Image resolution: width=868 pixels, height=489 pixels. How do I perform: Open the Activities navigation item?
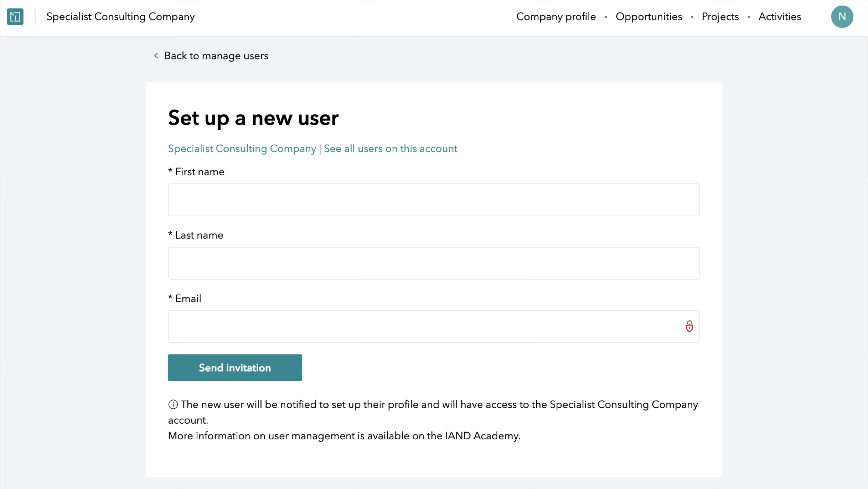(780, 17)
